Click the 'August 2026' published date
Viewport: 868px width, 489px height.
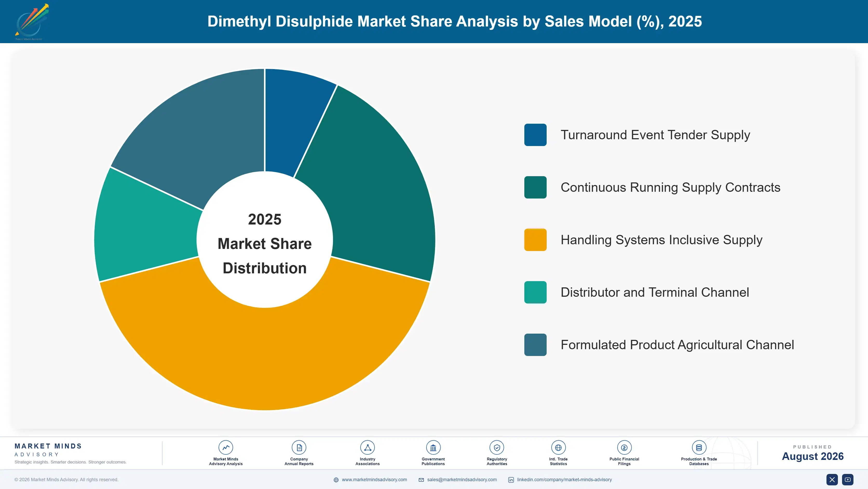(813, 456)
